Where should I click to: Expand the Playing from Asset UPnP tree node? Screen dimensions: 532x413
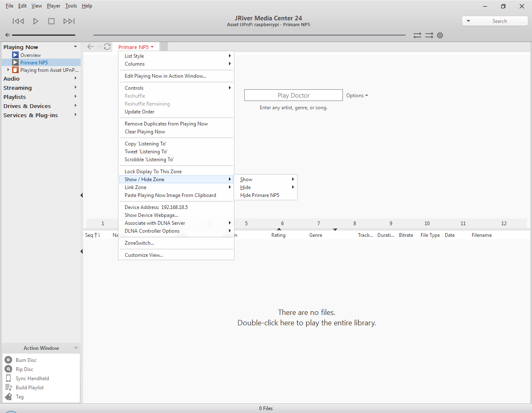tap(8, 70)
